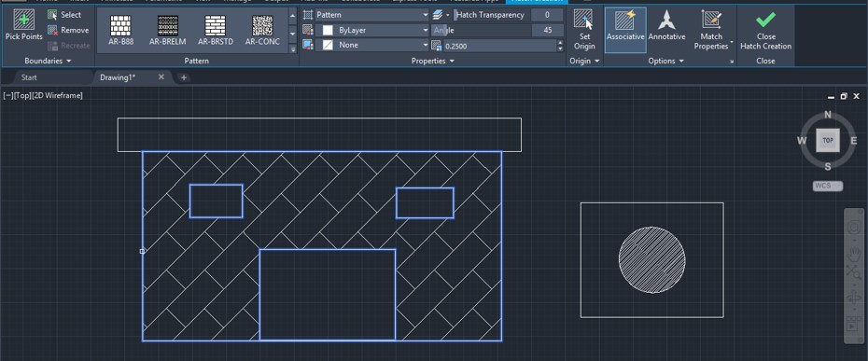
Task: Click the Pick Points hatch button
Action: [24, 25]
